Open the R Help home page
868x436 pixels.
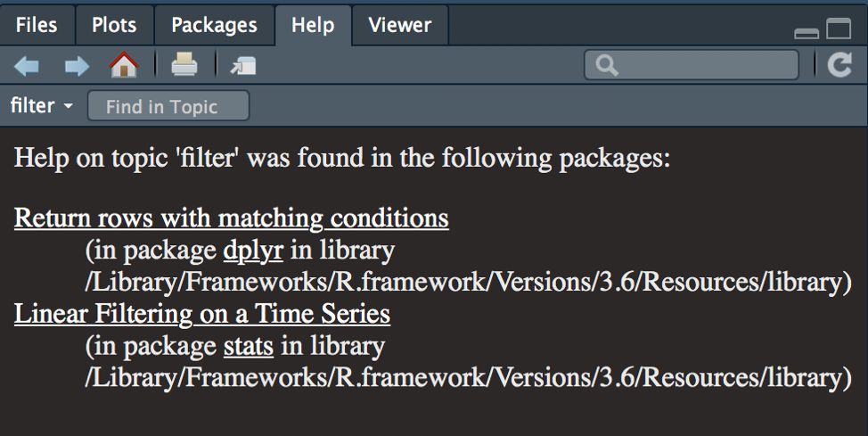click(x=124, y=64)
